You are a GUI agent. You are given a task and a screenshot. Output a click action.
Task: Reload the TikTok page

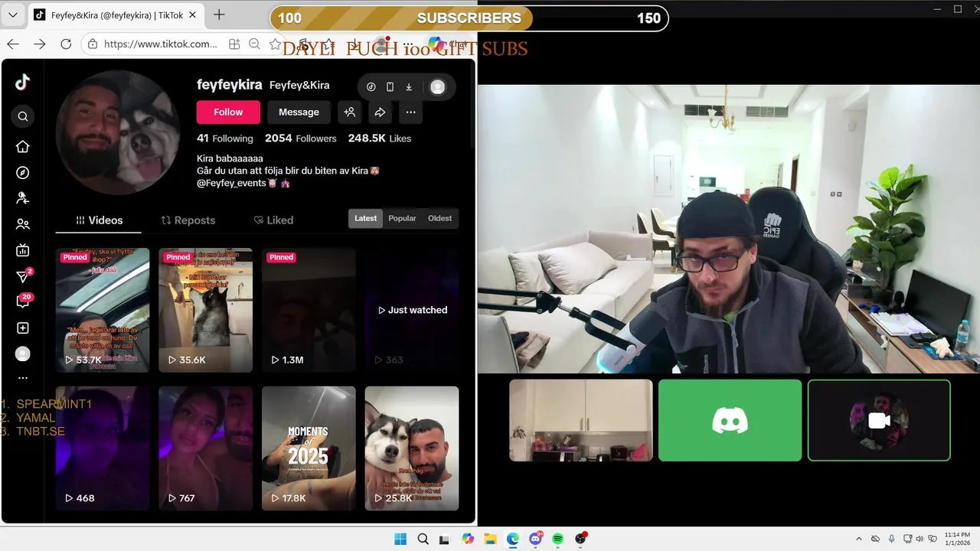(66, 44)
